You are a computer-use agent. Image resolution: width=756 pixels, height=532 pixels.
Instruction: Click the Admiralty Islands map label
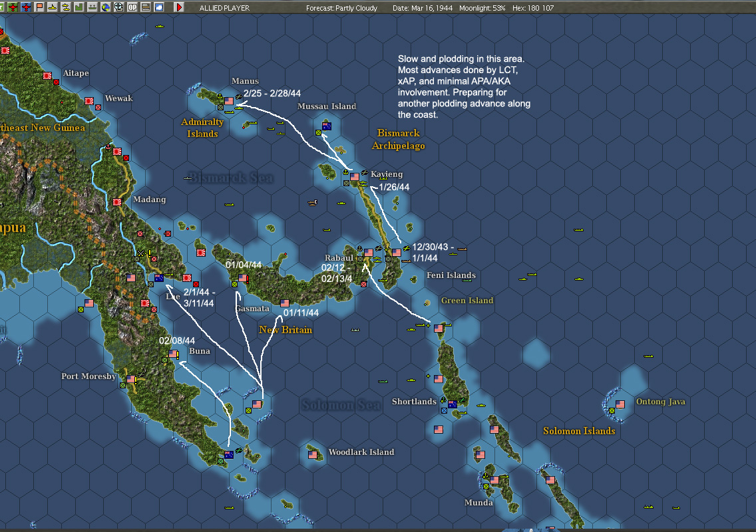pos(202,128)
